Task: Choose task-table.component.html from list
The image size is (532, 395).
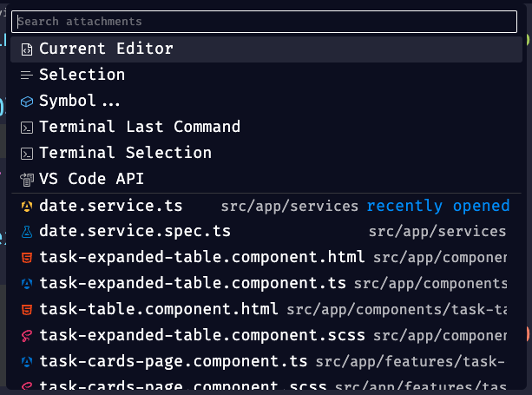Action: (159, 309)
